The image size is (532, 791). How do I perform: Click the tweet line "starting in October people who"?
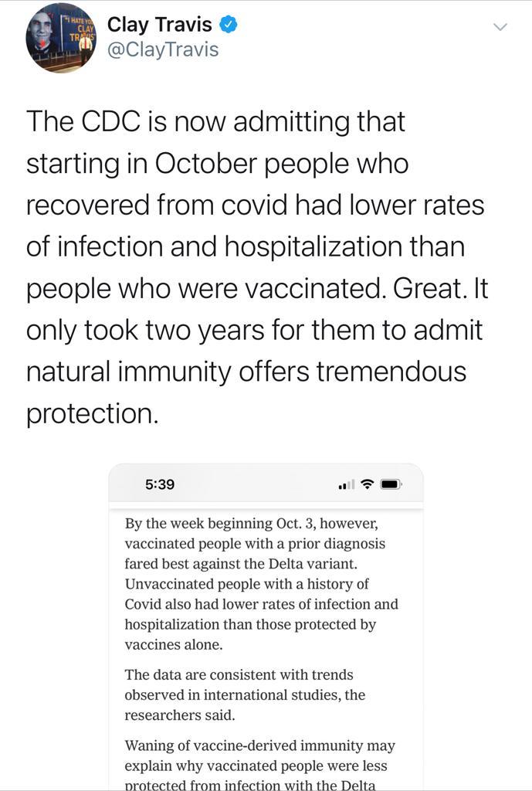point(217,164)
